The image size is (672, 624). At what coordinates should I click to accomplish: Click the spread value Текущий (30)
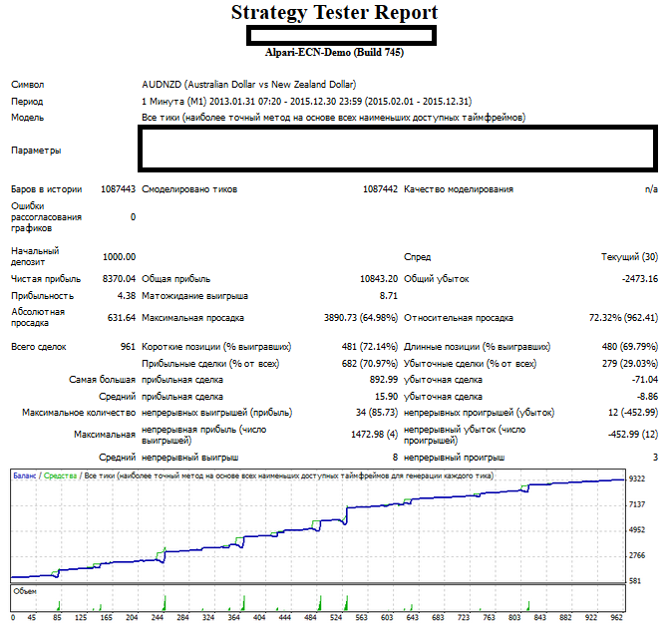click(629, 257)
